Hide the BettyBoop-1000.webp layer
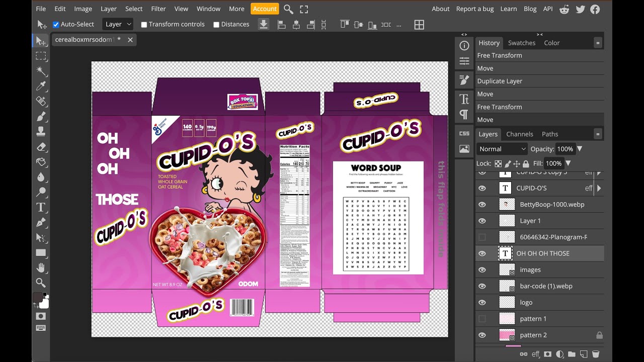Screen dimensions: 644x362 [x=482, y=205]
